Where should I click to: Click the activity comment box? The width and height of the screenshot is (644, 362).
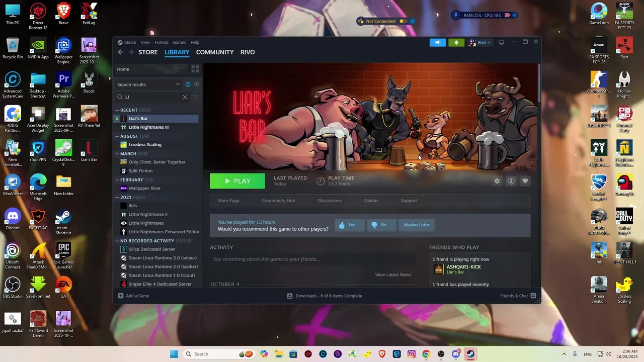pyautogui.click(x=313, y=259)
